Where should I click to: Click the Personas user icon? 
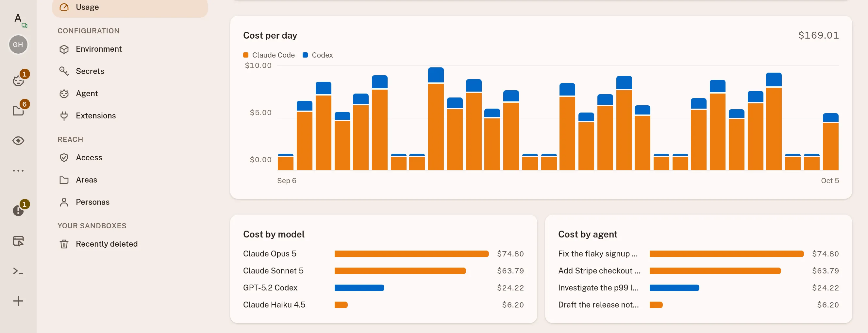click(x=64, y=202)
